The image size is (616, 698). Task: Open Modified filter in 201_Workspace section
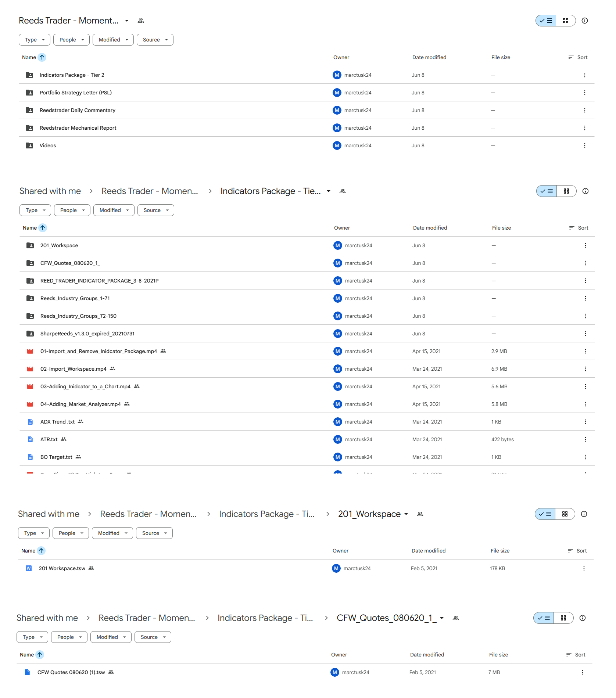coord(112,533)
